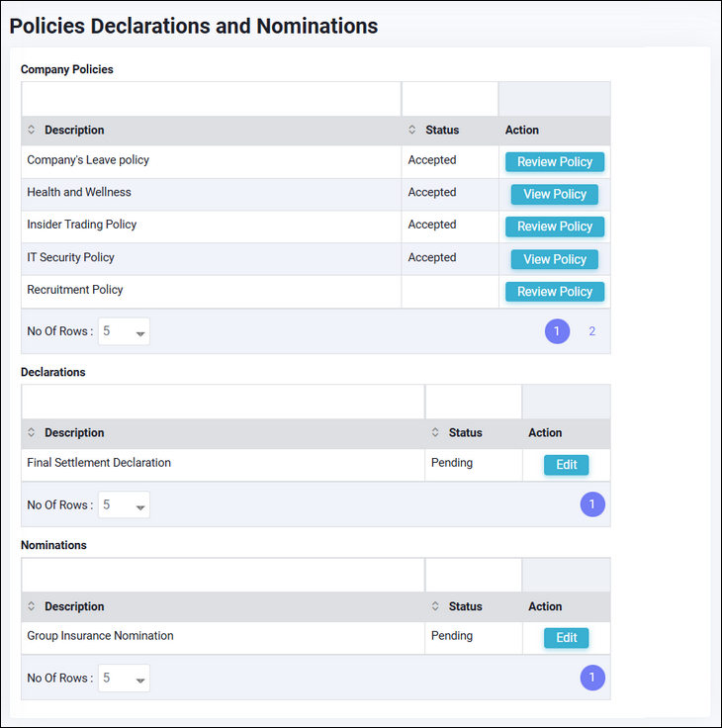Open Declarations No Of Rows dropdown
Screen dimensions: 722x728
click(125, 505)
